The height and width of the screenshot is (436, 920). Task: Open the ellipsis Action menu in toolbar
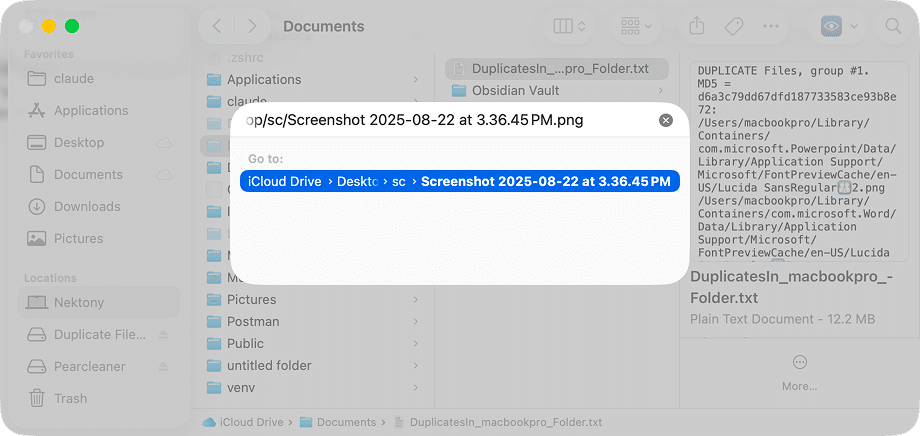pyautogui.click(x=770, y=26)
